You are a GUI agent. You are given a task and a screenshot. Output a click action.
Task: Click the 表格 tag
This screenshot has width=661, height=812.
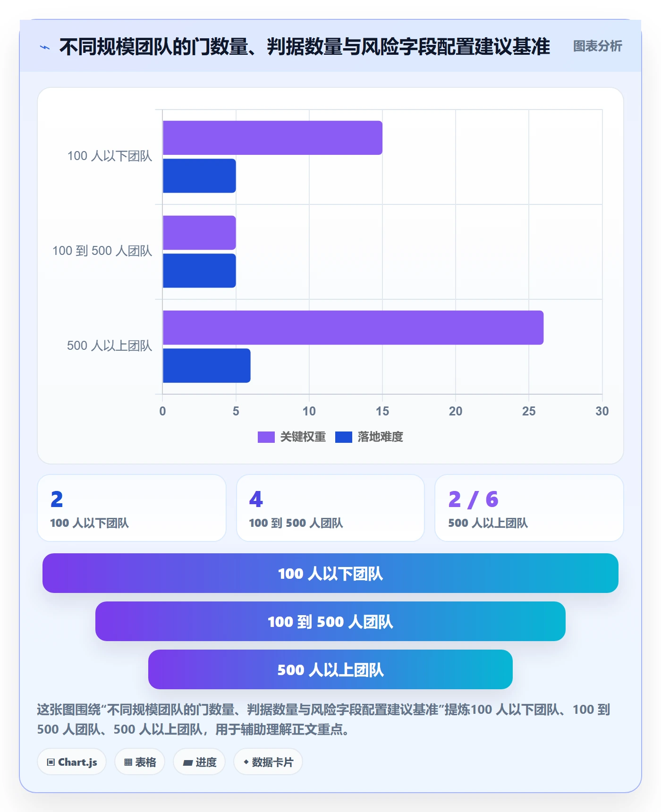click(x=140, y=762)
